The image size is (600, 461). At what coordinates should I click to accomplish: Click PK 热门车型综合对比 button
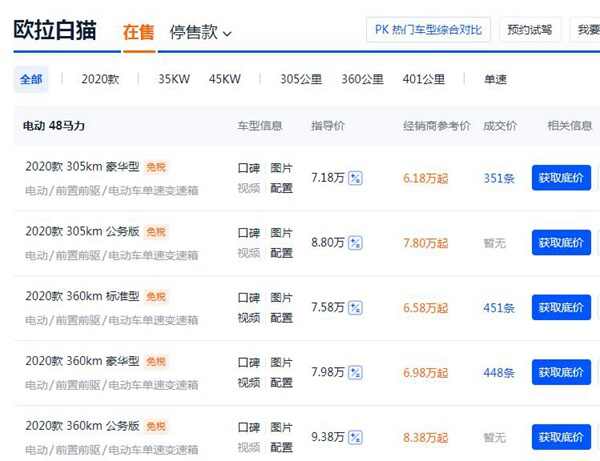click(x=428, y=29)
